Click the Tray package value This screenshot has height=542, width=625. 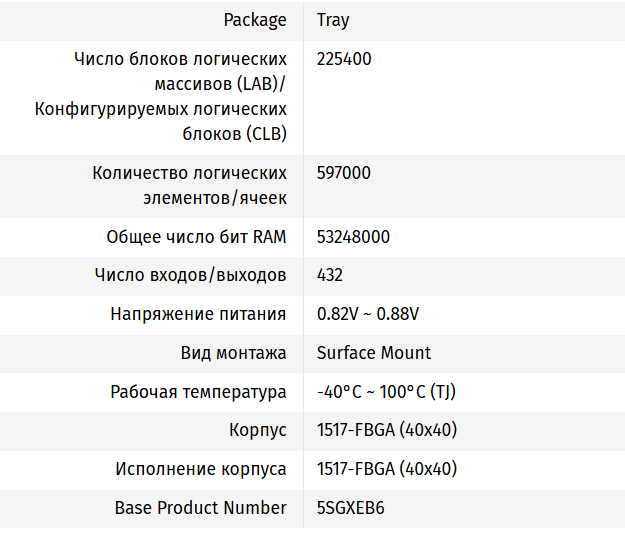(x=333, y=20)
